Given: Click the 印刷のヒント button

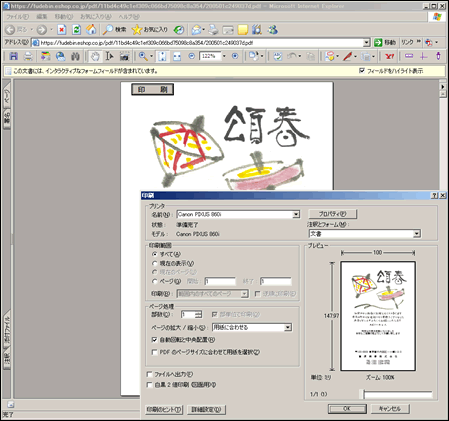Looking at the screenshot, I should (x=164, y=409).
